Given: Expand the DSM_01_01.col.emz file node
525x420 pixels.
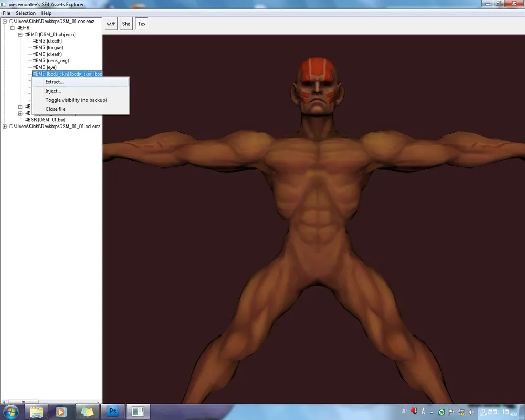Looking at the screenshot, I should 5,127.
